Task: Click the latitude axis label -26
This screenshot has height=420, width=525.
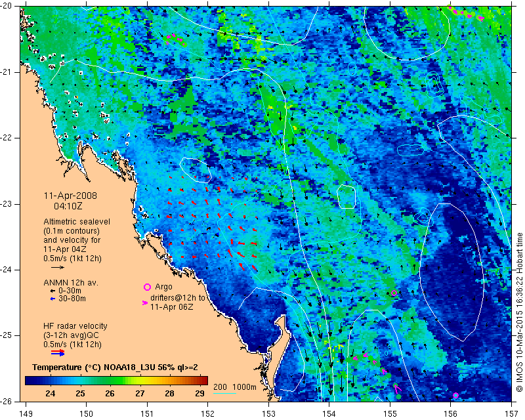Action: pyautogui.click(x=7, y=401)
